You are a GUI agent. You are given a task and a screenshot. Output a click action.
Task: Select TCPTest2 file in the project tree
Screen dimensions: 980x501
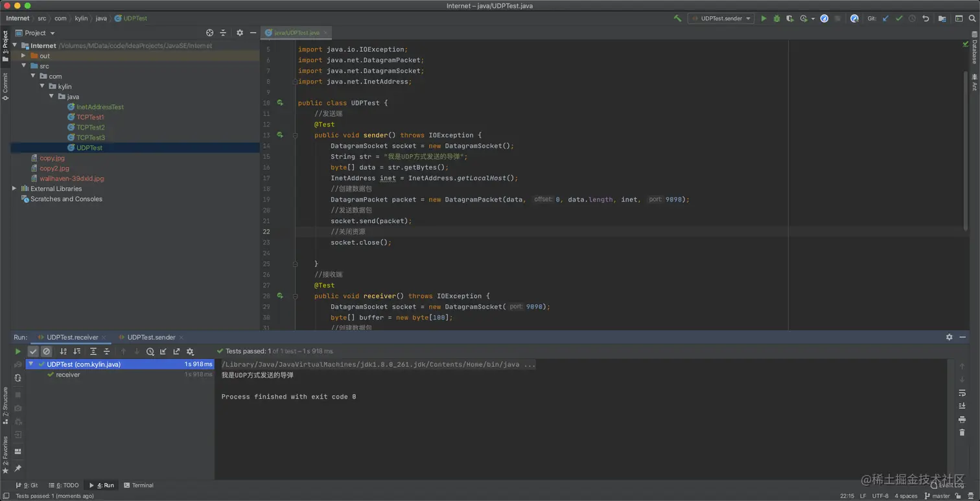[x=90, y=127]
